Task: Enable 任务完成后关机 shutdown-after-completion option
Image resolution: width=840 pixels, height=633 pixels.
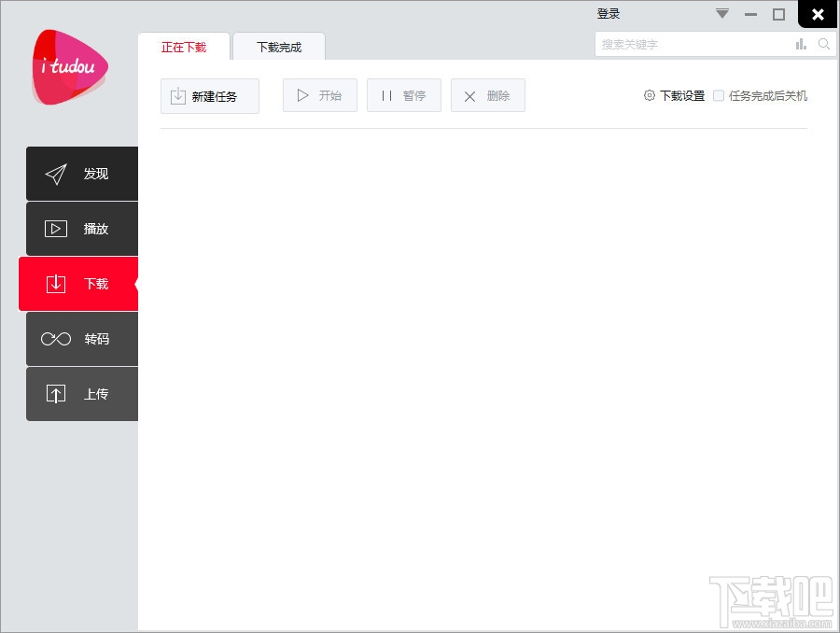Action: click(719, 95)
